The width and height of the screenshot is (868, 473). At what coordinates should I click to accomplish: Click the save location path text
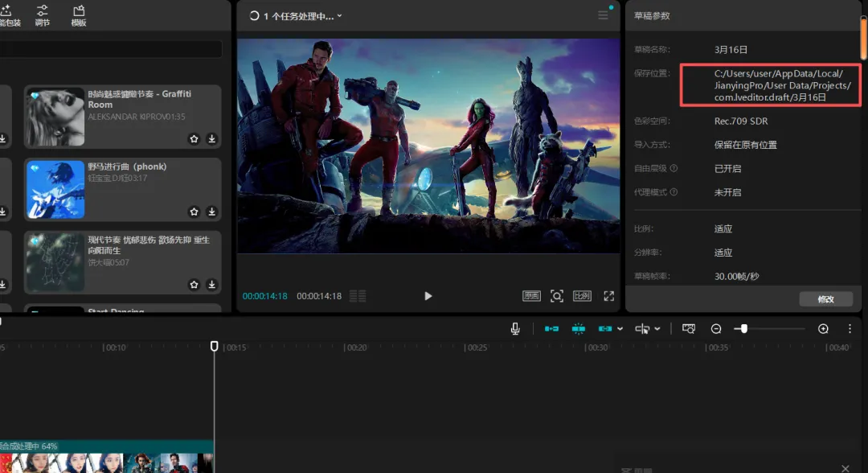[783, 85]
